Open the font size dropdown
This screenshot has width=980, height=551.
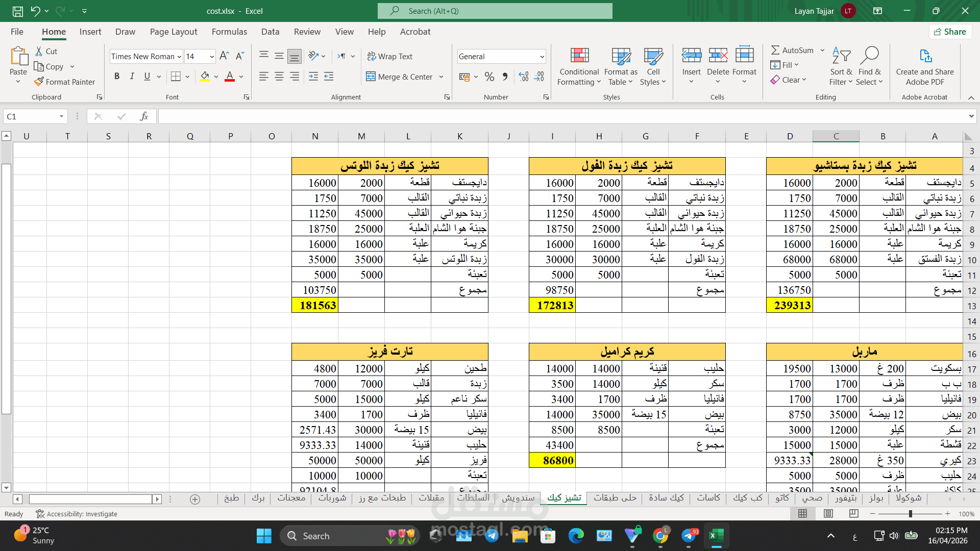212,57
